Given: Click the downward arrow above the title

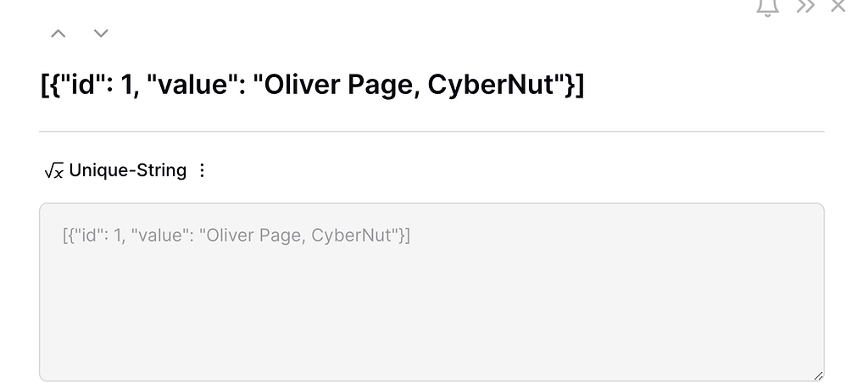Looking at the screenshot, I should [101, 34].
